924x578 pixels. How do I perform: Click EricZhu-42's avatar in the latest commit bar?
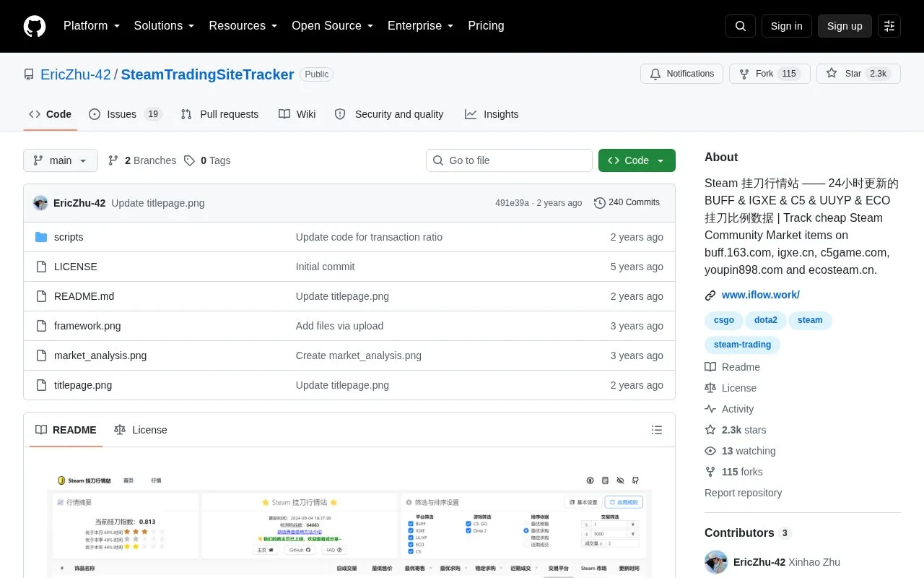(40, 203)
